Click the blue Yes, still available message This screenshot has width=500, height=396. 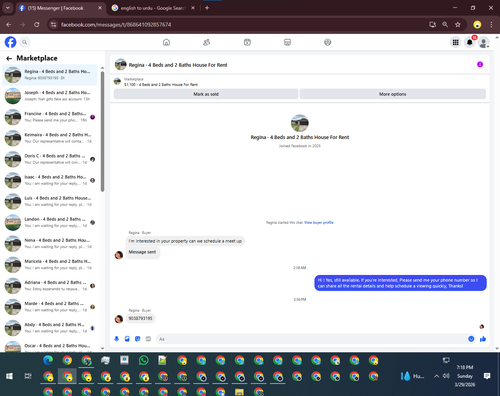click(x=400, y=283)
